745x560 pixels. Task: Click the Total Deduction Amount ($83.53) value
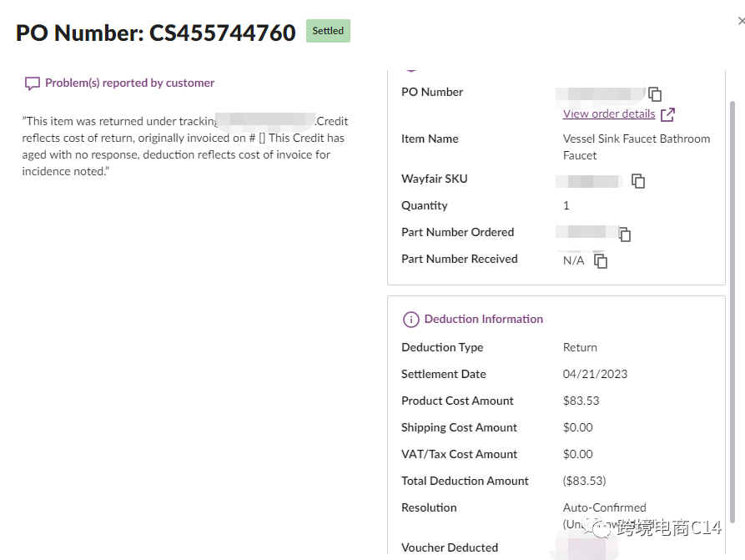click(584, 482)
